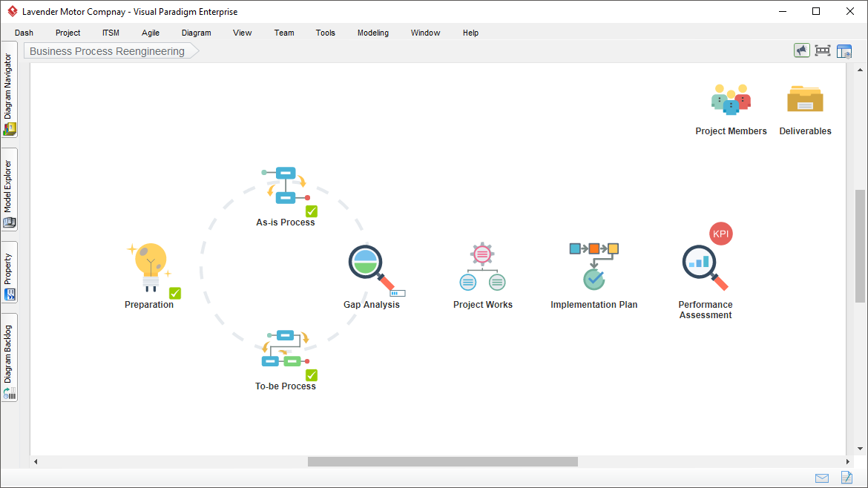
Task: Open the Help menu
Action: click(470, 33)
